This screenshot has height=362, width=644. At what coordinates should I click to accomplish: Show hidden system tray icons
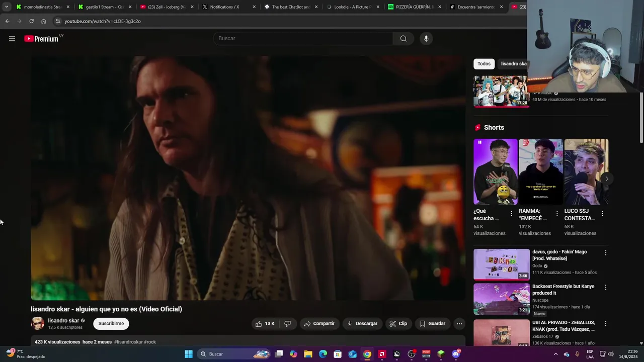tap(555, 354)
